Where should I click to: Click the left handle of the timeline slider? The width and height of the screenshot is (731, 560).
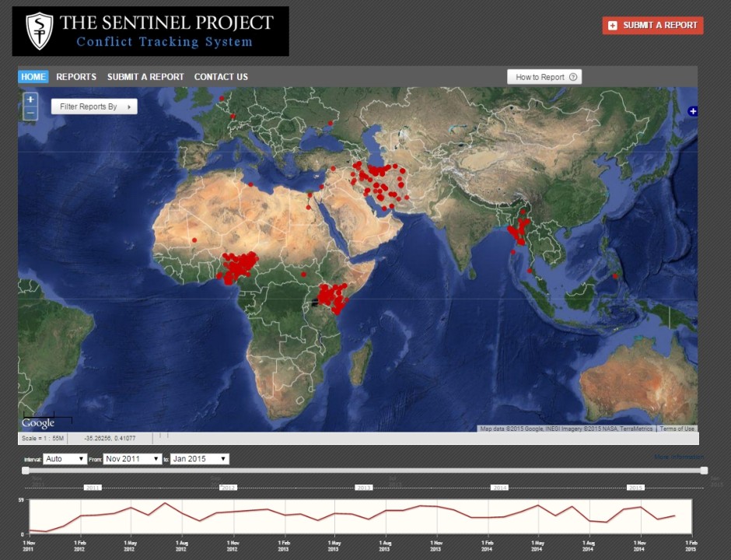(x=26, y=470)
